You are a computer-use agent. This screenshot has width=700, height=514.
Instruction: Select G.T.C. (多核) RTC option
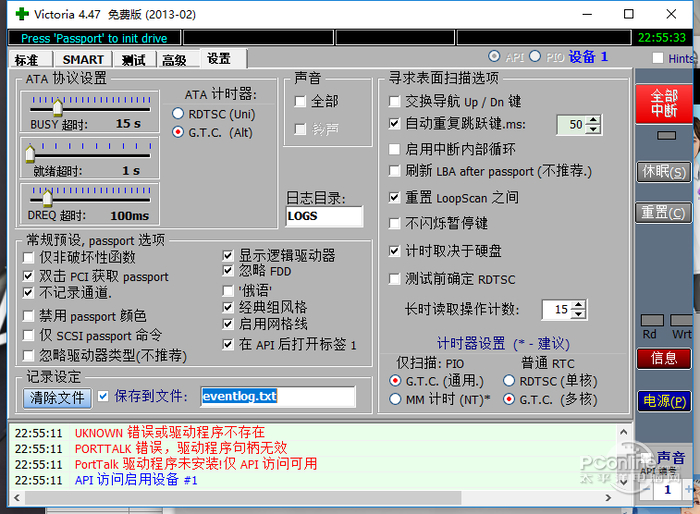click(x=509, y=399)
